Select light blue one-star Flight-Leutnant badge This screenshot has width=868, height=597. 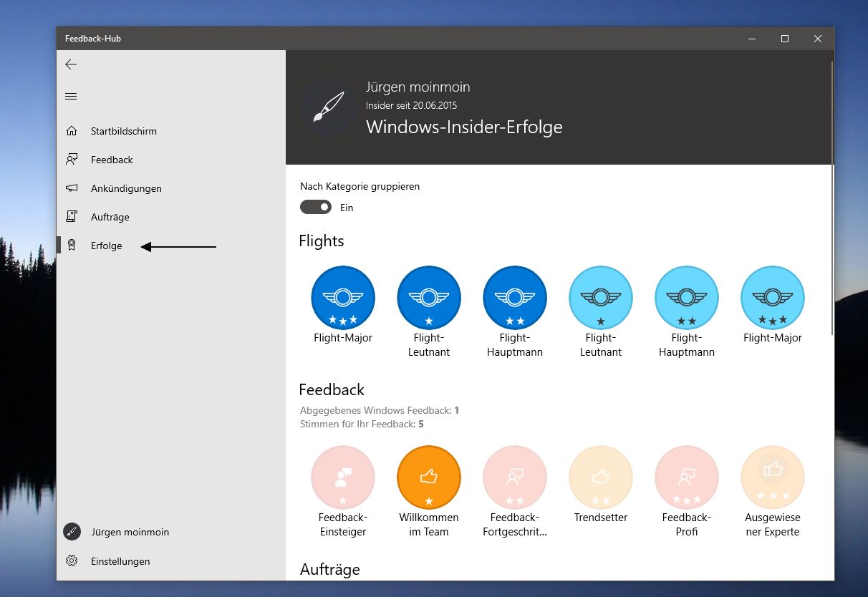[601, 298]
